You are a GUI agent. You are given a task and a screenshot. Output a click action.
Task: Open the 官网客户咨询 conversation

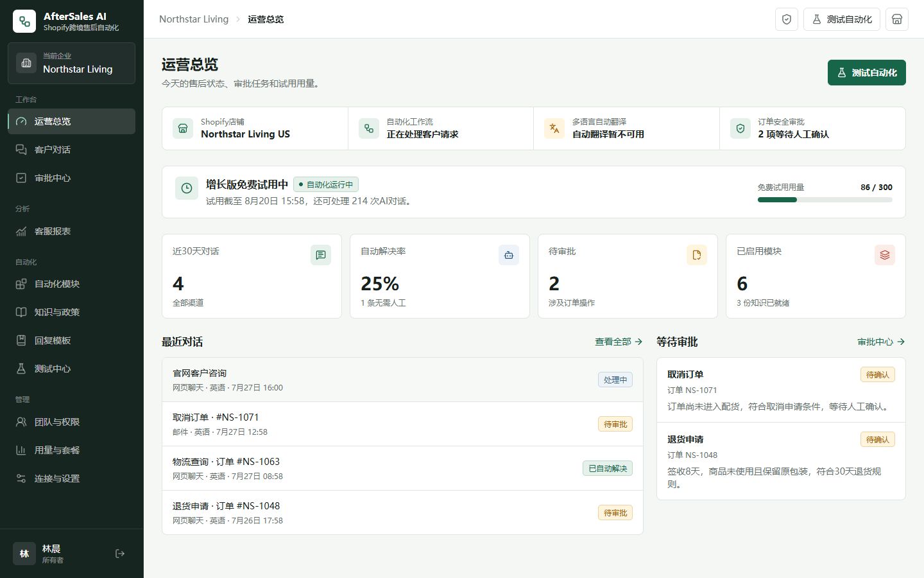[402, 380]
